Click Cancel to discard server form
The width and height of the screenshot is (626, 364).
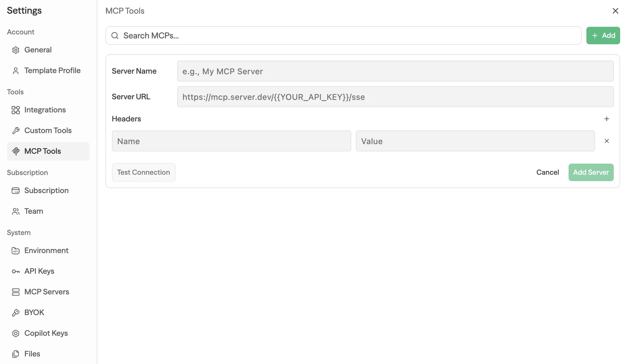coord(547,172)
